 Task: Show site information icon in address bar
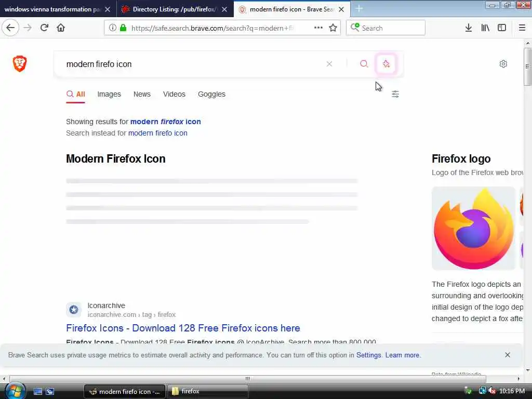[x=112, y=28]
